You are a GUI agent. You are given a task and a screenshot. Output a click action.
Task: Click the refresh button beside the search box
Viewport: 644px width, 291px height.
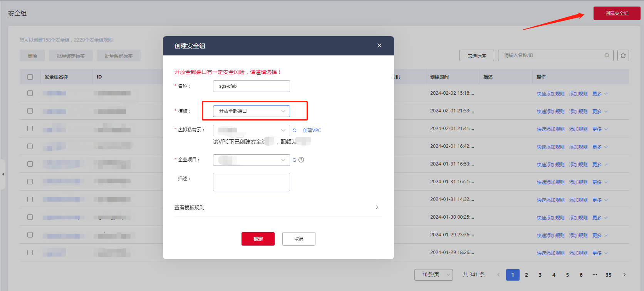[x=623, y=56]
